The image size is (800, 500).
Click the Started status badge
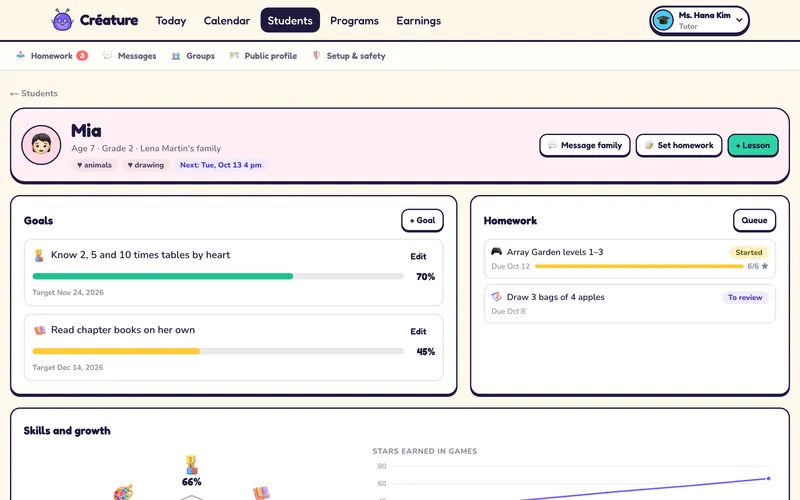click(x=748, y=252)
